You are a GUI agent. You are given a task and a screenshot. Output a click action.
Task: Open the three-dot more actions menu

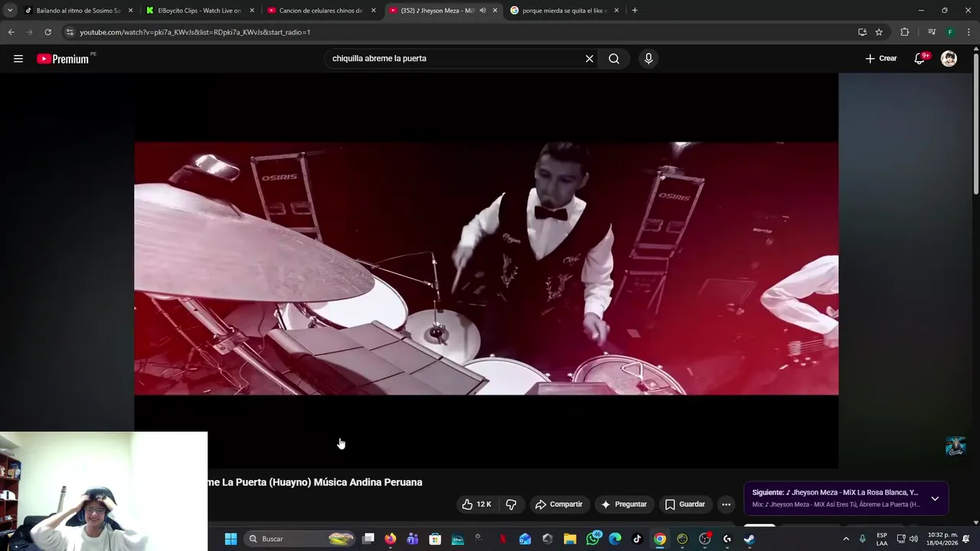pos(726,504)
